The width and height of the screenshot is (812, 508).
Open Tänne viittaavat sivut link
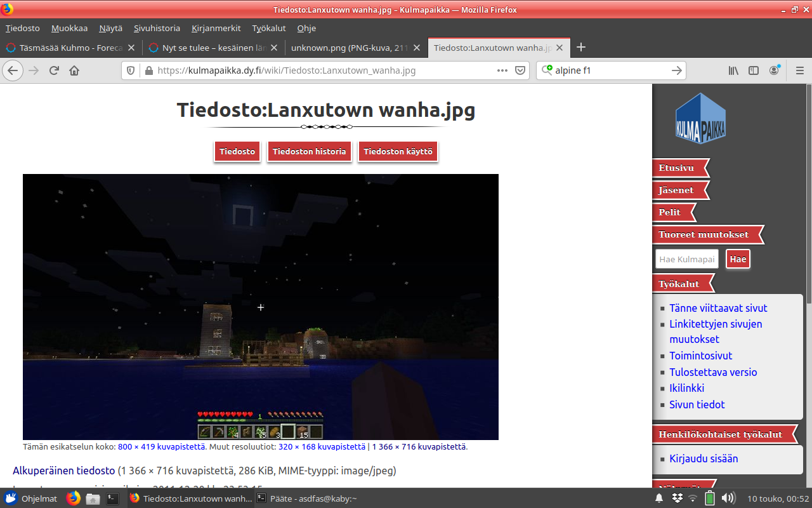(718, 308)
